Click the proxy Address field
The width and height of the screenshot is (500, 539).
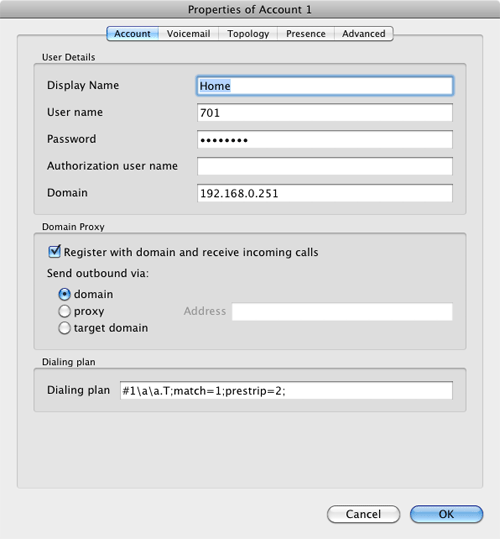click(342, 312)
